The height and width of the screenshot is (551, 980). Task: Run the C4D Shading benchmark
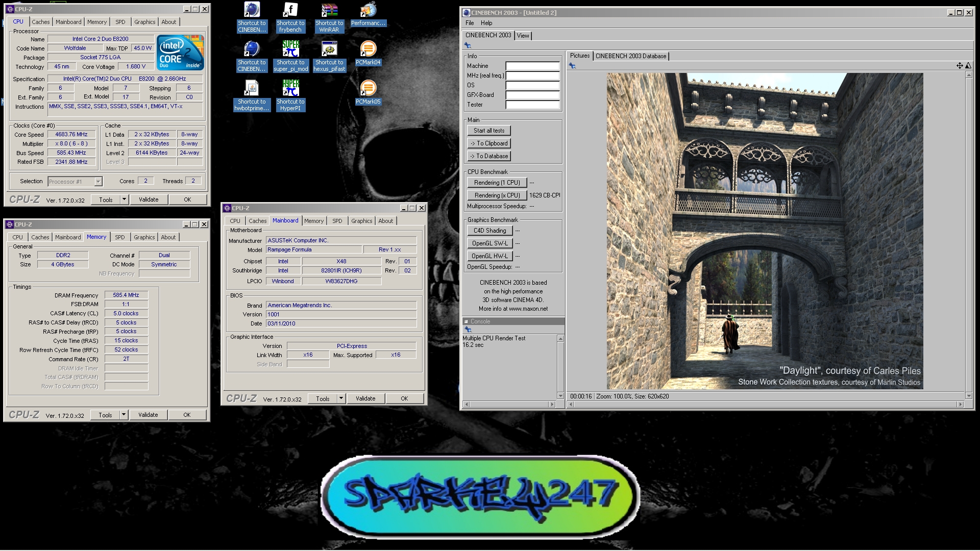(490, 231)
